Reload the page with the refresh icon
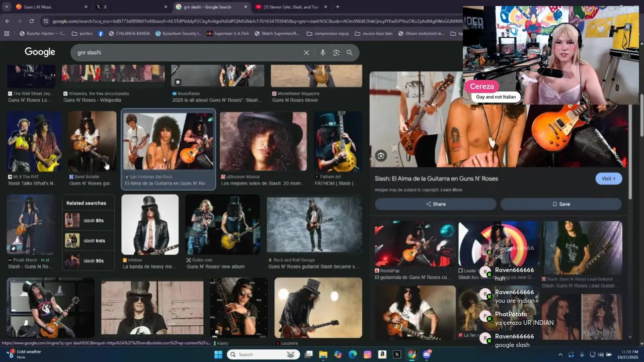644x362 pixels. coord(31,21)
